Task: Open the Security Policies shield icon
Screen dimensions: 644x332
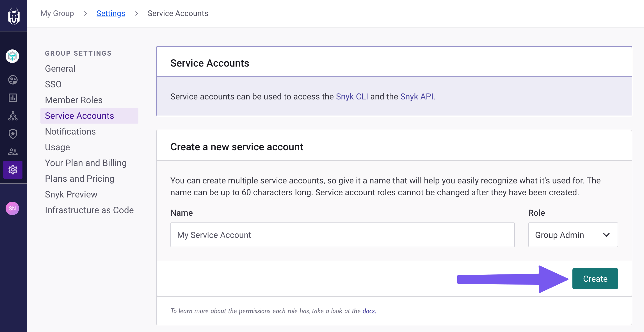Action: (12, 133)
